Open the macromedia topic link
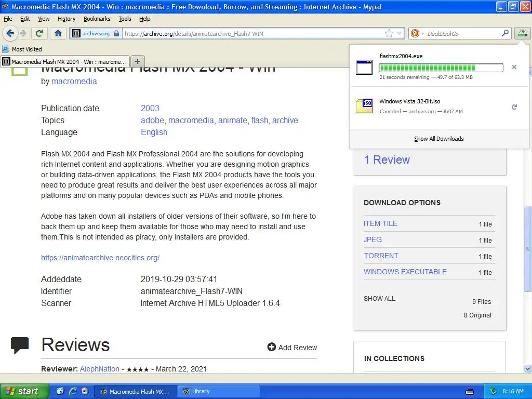532x399 pixels. click(x=191, y=121)
